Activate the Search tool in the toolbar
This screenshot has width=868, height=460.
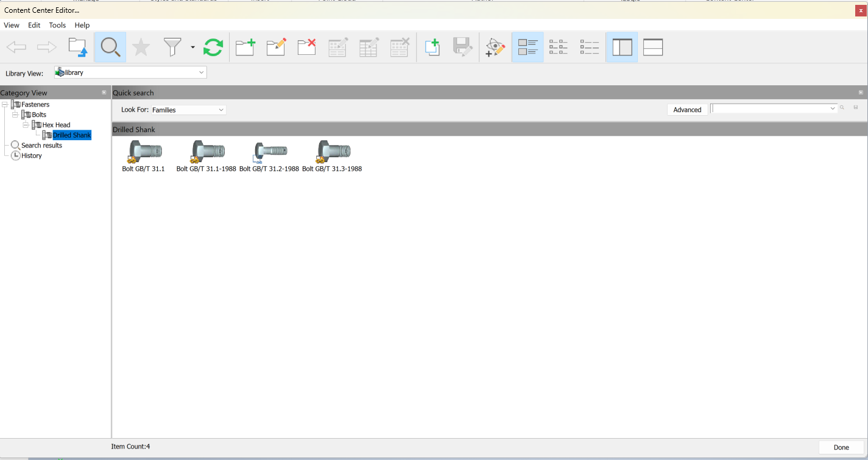point(110,47)
